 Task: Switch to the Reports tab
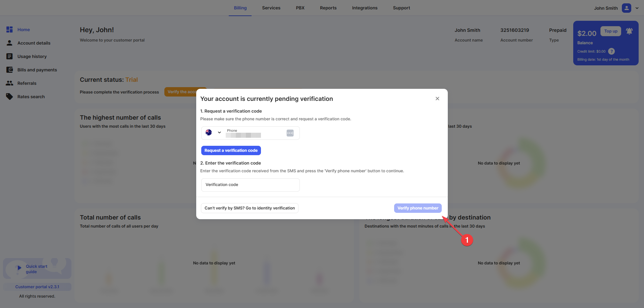point(328,8)
